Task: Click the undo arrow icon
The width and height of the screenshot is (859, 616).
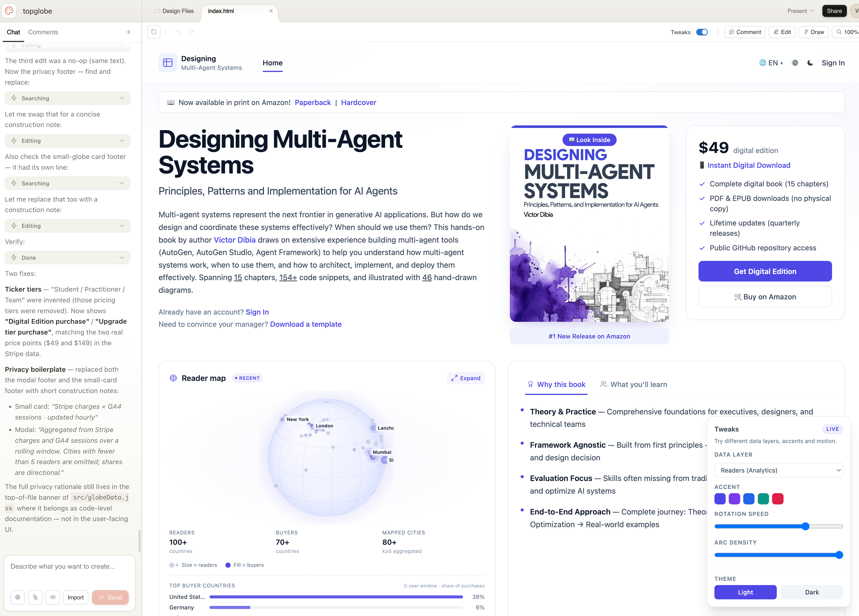Action: click(178, 32)
